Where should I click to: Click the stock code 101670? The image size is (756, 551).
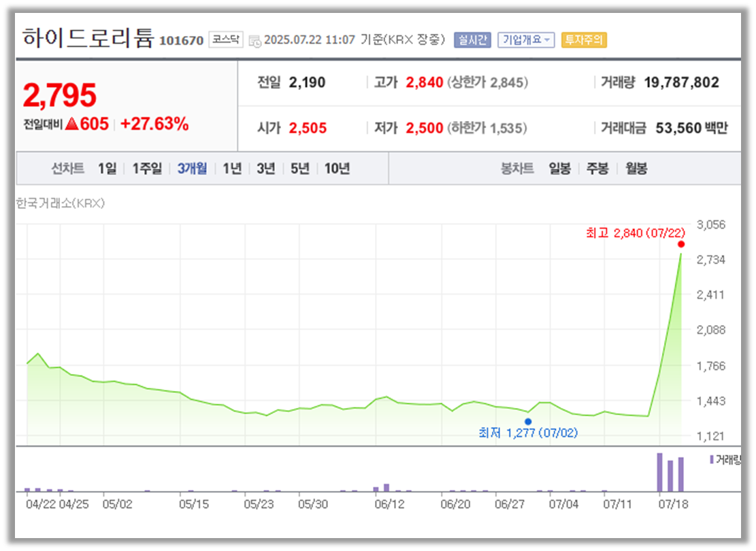(x=181, y=41)
